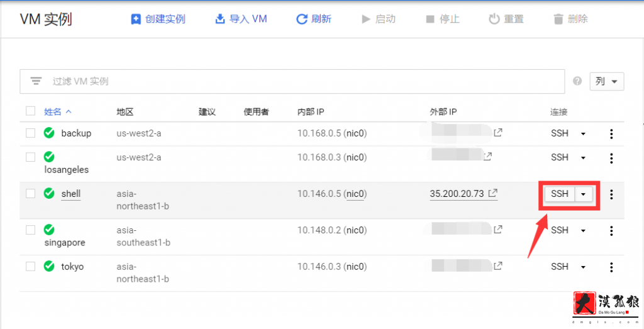Click the filter lines icon
The width and height of the screenshot is (644, 329).
click(36, 81)
